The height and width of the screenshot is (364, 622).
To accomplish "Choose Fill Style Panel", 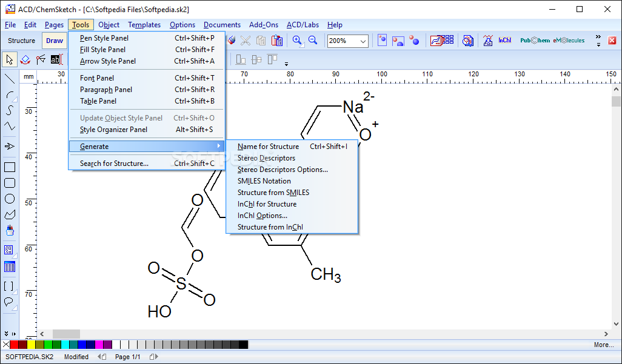I will 147,50.
